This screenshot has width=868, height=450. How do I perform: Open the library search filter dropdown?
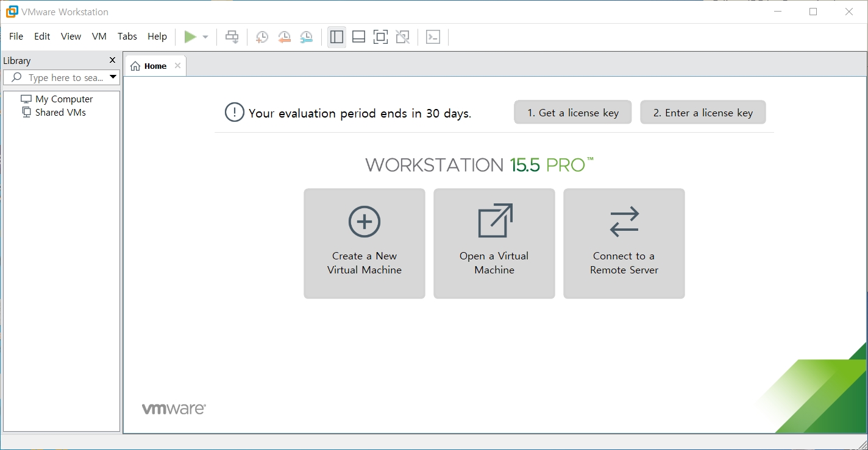coord(113,77)
